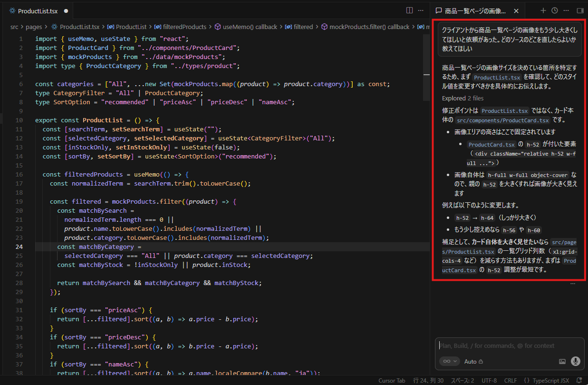588x385 pixels.
Task: Change indentation via スペース: 2
Action: [463, 381]
